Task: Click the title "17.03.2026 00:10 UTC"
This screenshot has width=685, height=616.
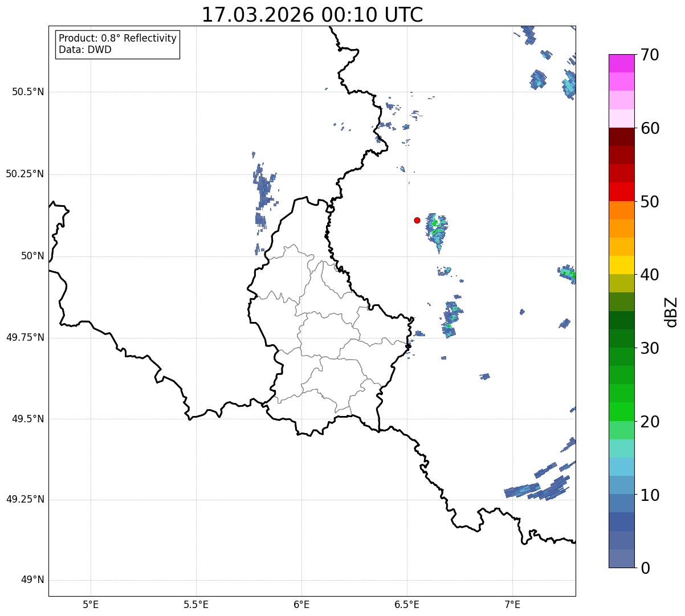Action: tap(312, 15)
